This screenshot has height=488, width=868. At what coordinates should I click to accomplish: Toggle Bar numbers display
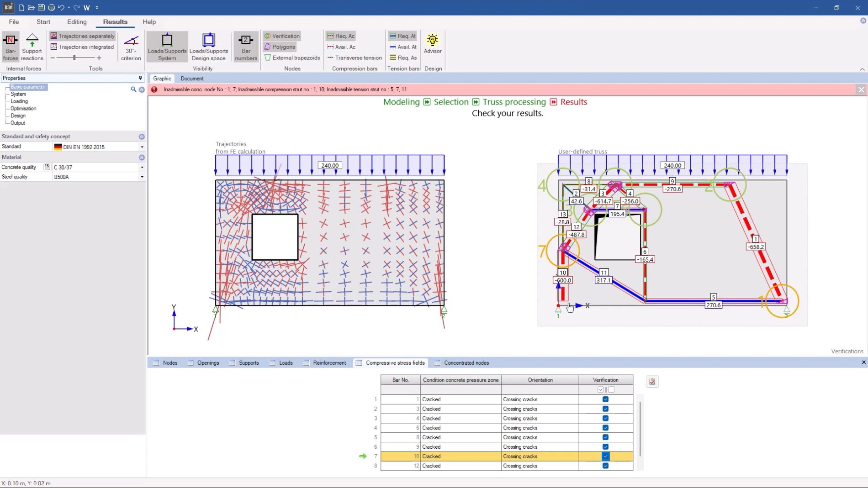[x=246, y=46]
